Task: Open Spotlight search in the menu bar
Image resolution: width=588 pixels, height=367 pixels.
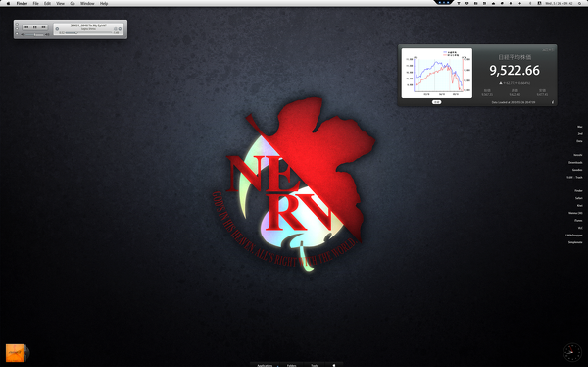Action: point(580,3)
